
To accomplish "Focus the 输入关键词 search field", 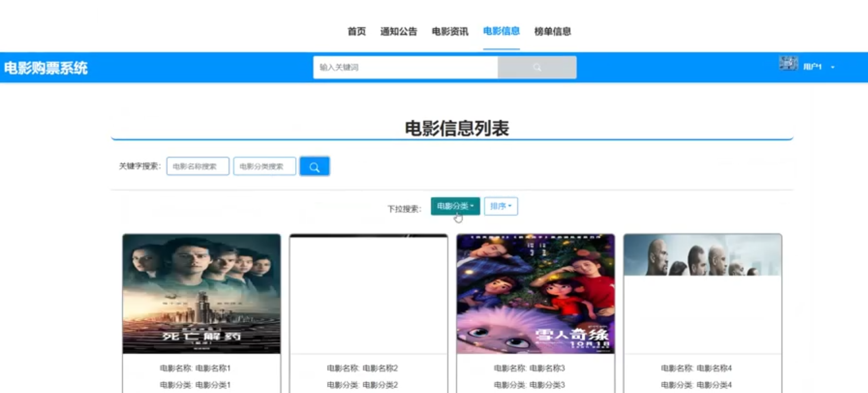I will point(406,67).
